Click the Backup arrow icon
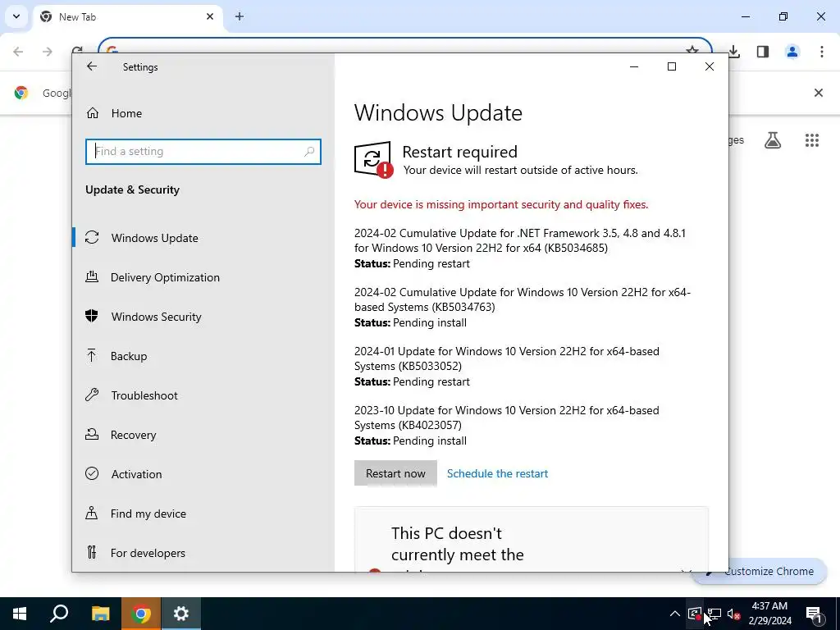Viewport: 840px width, 630px height. point(92,355)
